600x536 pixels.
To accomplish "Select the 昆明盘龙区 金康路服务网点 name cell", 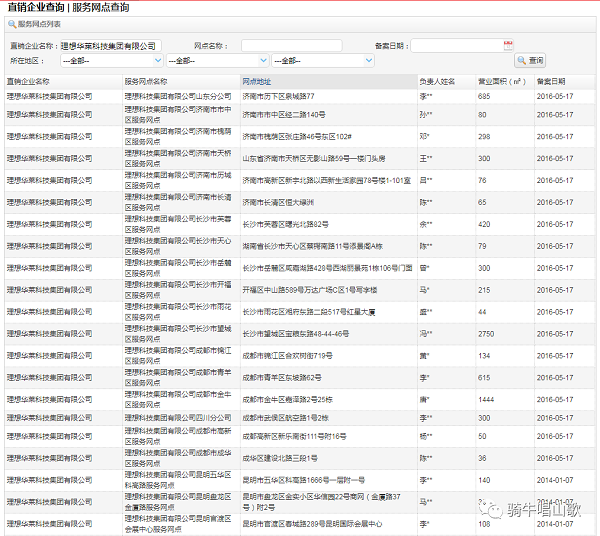I will [x=178, y=502].
